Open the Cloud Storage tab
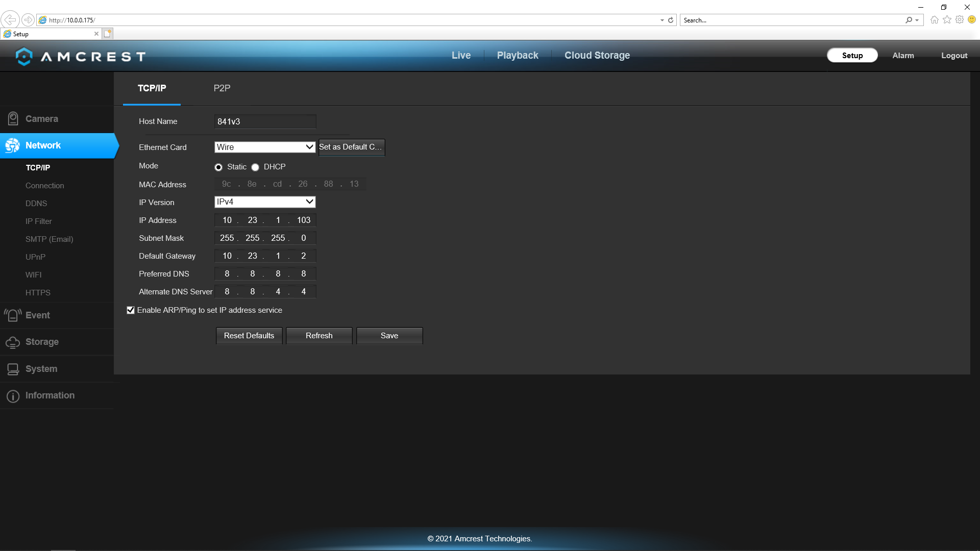The image size is (980, 551). (597, 56)
